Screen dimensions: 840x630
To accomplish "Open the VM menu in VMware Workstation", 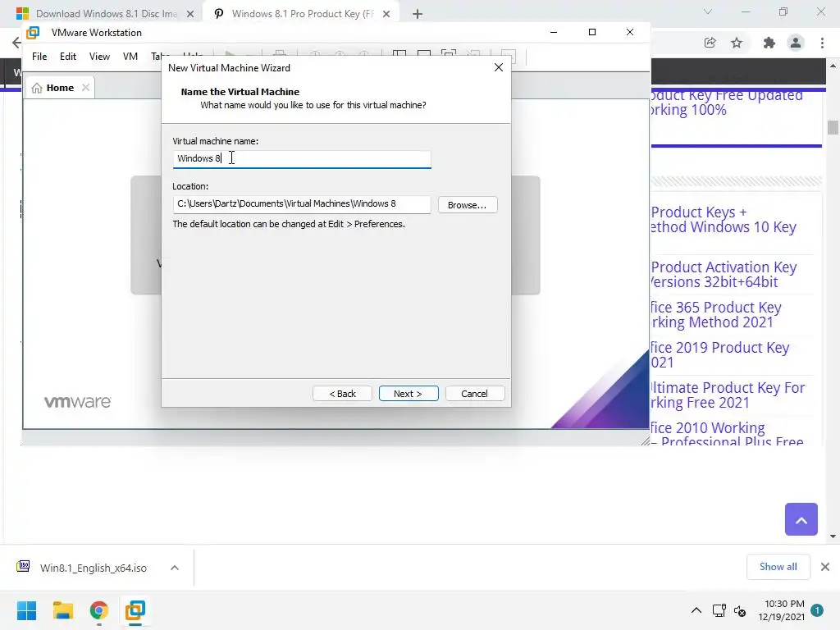I will [130, 57].
